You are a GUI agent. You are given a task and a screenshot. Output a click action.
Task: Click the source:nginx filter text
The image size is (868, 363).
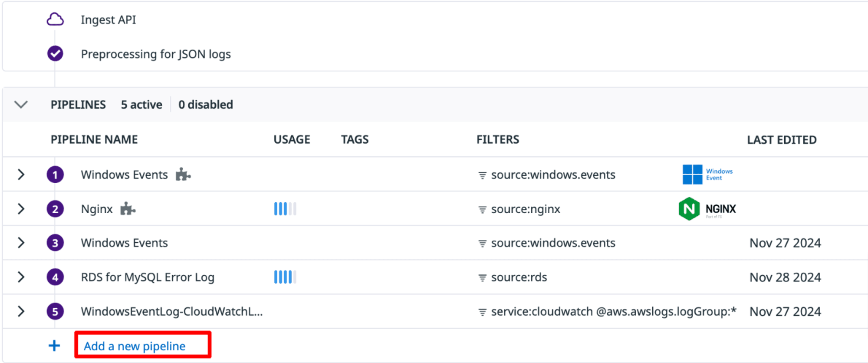click(526, 209)
